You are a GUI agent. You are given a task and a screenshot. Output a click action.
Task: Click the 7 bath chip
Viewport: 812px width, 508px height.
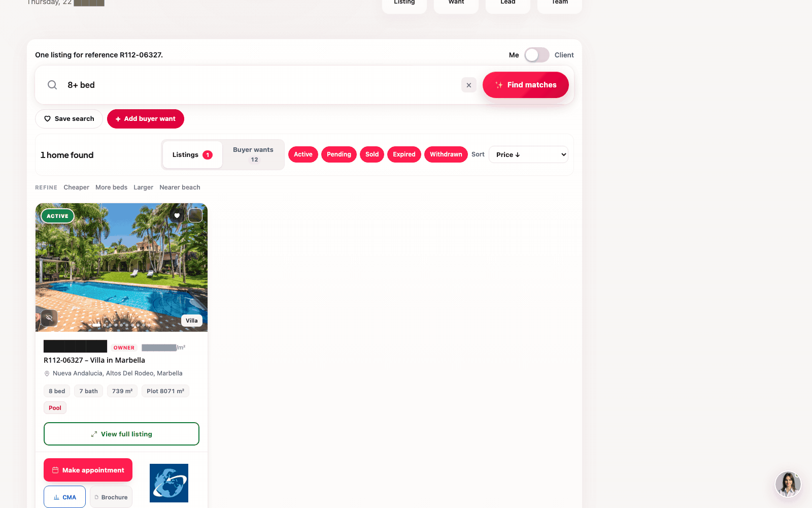pos(89,391)
